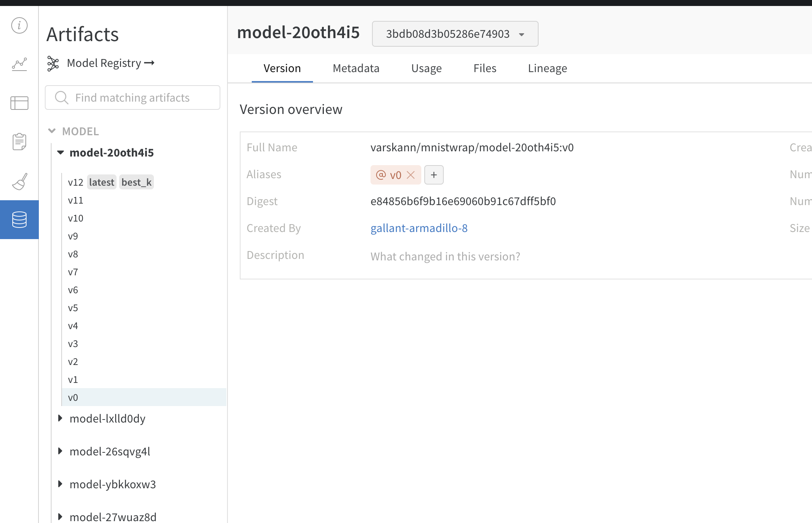Add a new alias with plus button
812x523 pixels.
(434, 175)
